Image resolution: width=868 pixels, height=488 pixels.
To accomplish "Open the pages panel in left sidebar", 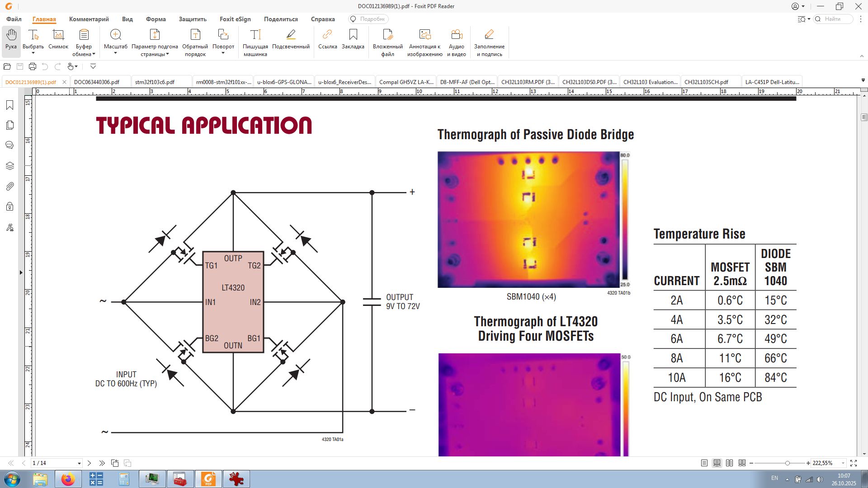I will 10,125.
